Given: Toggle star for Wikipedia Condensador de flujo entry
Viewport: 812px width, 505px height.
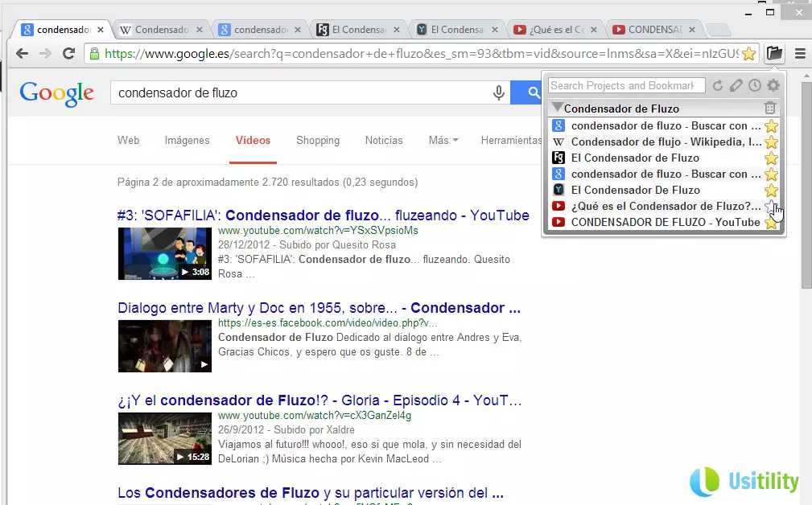Looking at the screenshot, I should click(771, 142).
